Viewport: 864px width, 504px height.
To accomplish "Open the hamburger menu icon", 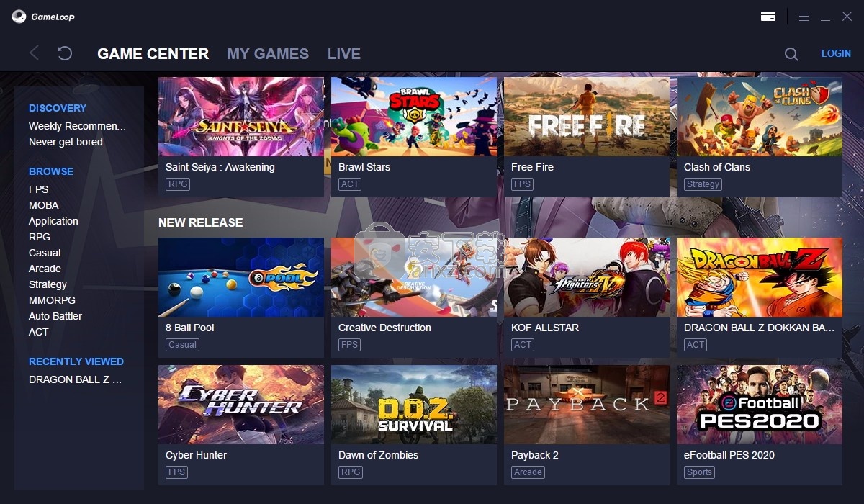I will [804, 17].
